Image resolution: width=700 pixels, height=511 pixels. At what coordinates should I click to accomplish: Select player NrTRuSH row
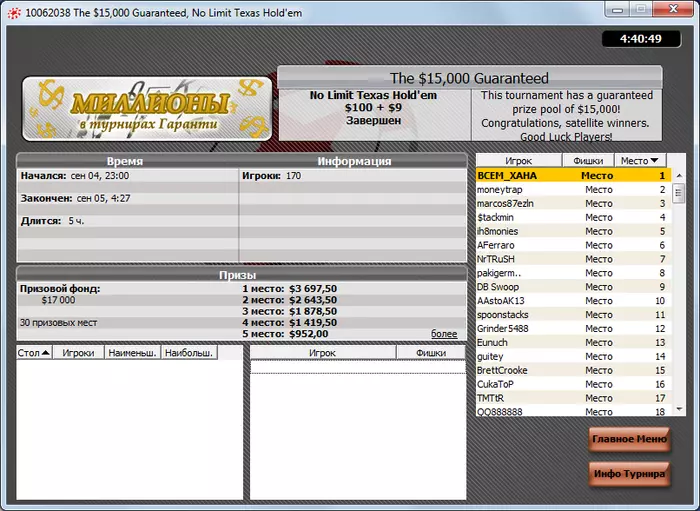(574, 259)
